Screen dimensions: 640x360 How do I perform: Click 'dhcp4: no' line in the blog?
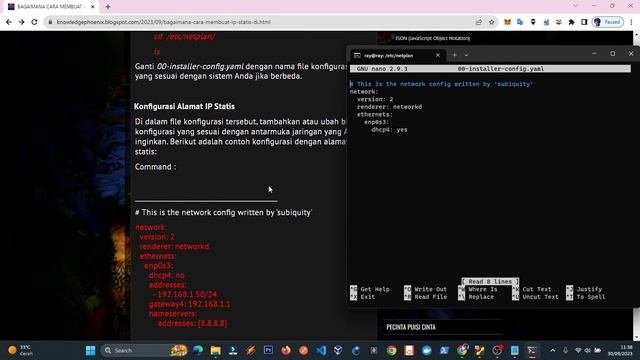click(x=167, y=276)
